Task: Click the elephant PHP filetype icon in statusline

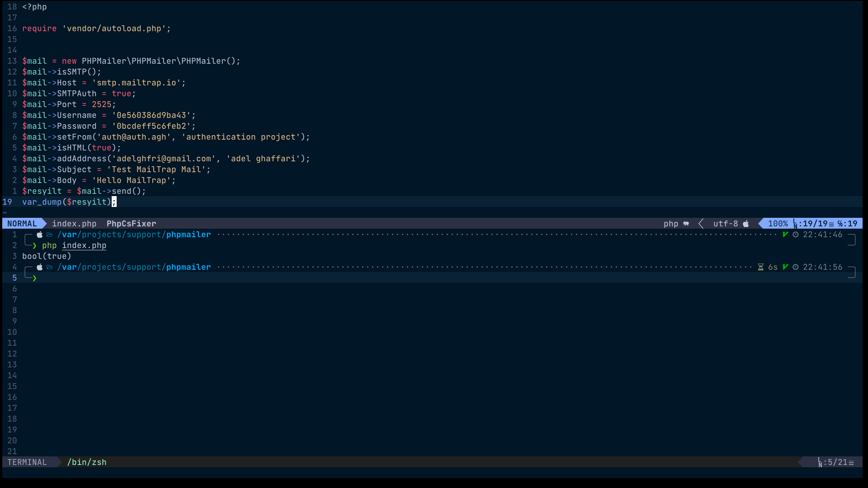Action: 686,224
